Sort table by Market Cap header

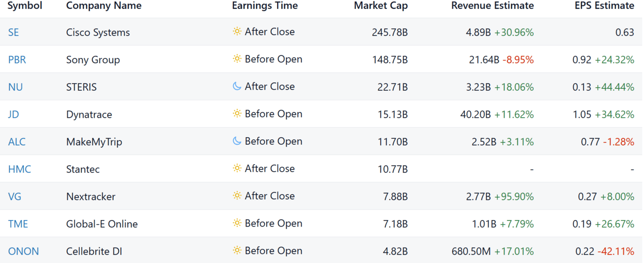(380, 6)
